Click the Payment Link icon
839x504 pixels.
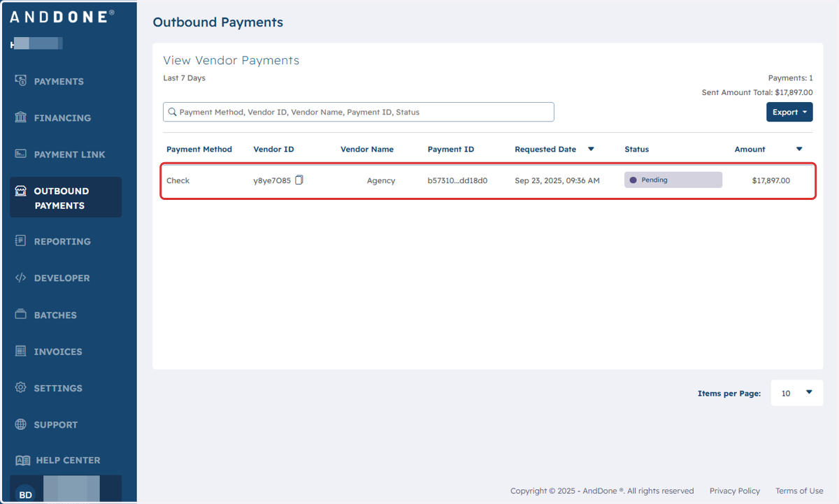click(x=21, y=154)
